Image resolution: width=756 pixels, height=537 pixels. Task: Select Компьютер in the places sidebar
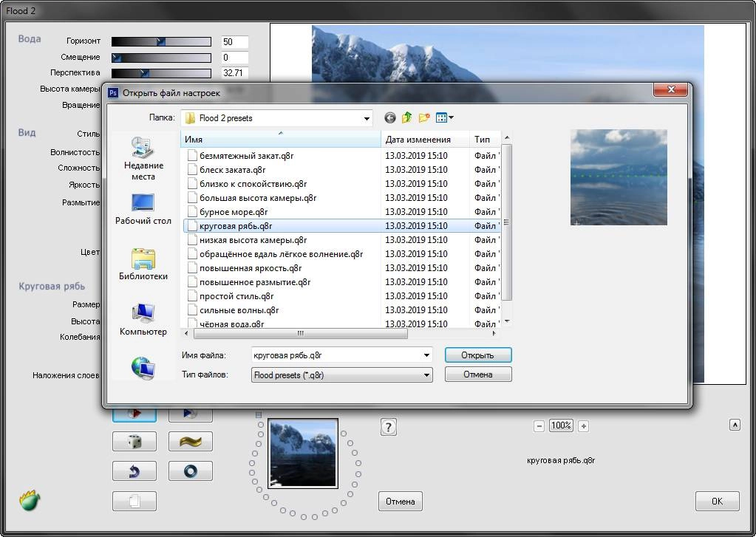143,320
